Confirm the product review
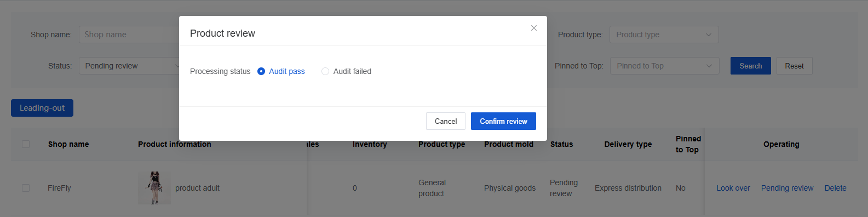The image size is (868, 217). click(x=503, y=121)
